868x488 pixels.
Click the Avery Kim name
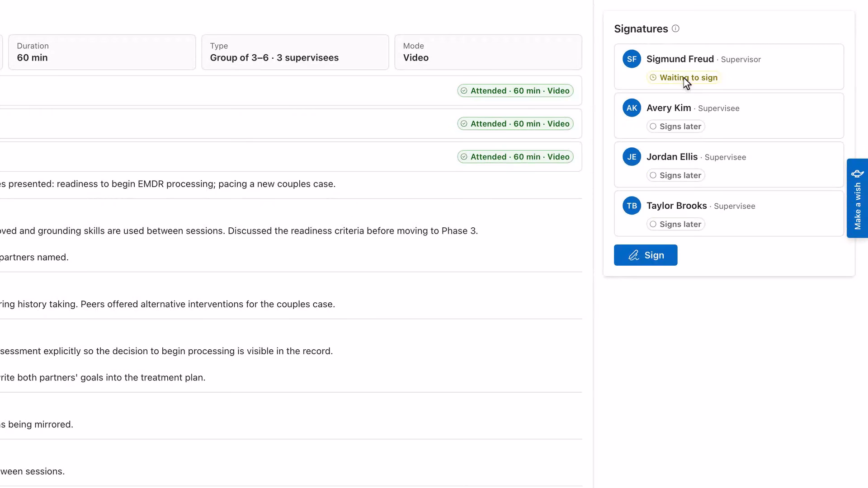[669, 108]
